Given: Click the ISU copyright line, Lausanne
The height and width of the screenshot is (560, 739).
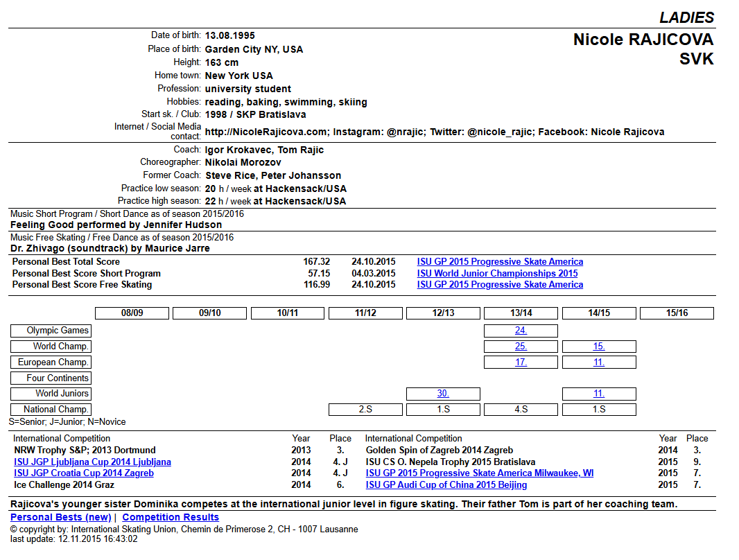Looking at the screenshot, I should coord(184,529).
